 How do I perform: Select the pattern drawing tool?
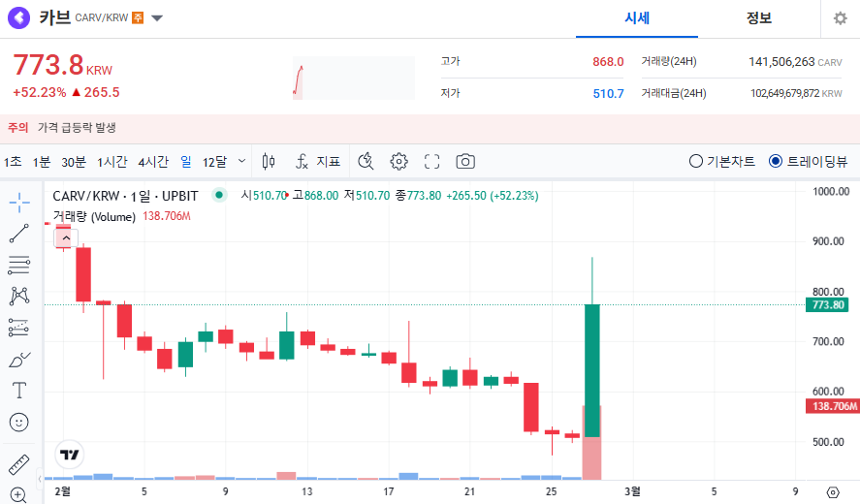19,297
